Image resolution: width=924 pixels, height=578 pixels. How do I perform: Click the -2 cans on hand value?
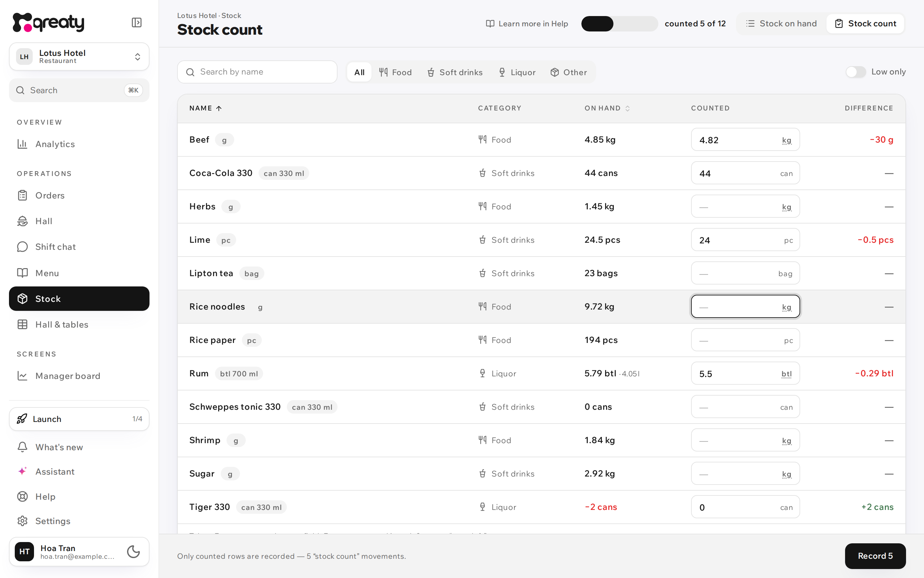(601, 507)
